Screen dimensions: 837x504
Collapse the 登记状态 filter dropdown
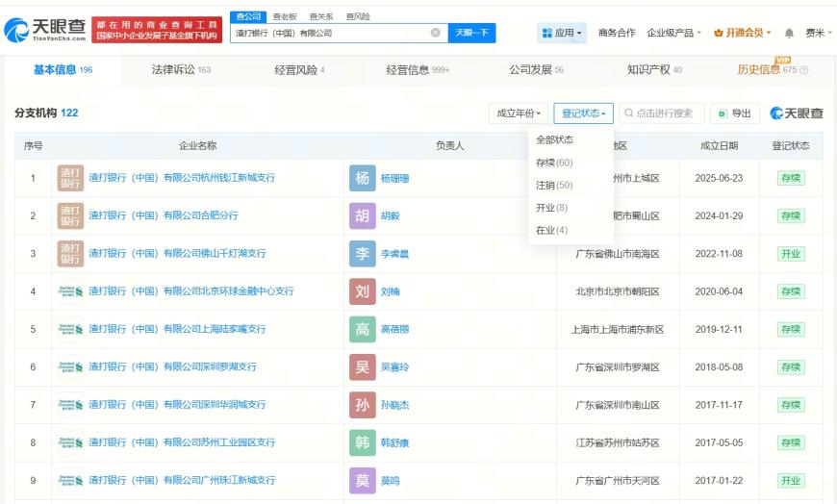[x=583, y=113]
